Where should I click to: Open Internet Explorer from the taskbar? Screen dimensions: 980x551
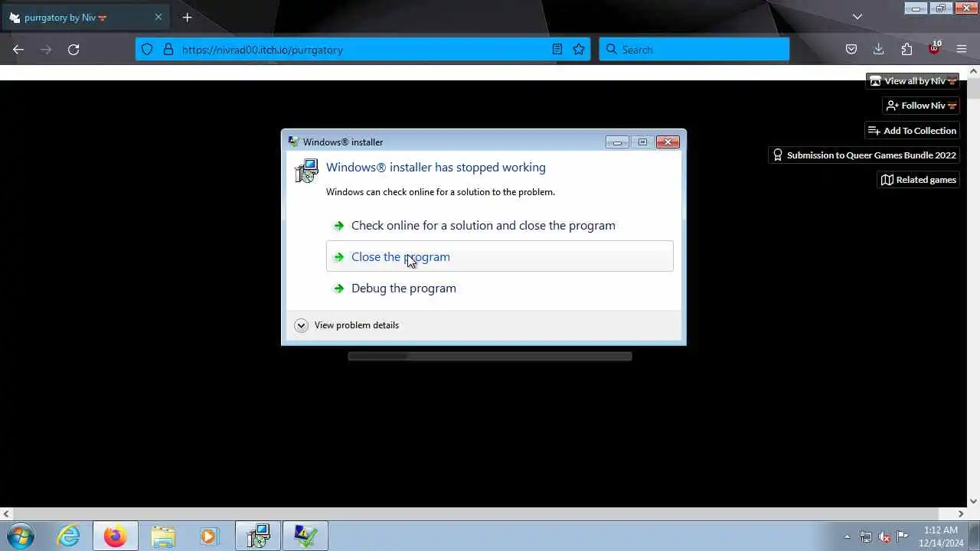coord(69,536)
